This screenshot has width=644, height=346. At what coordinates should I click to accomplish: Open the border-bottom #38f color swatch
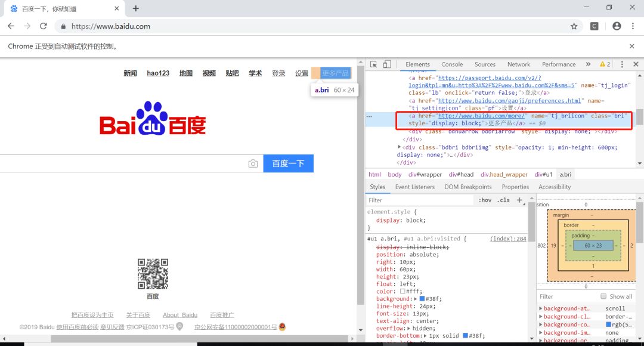click(465, 336)
